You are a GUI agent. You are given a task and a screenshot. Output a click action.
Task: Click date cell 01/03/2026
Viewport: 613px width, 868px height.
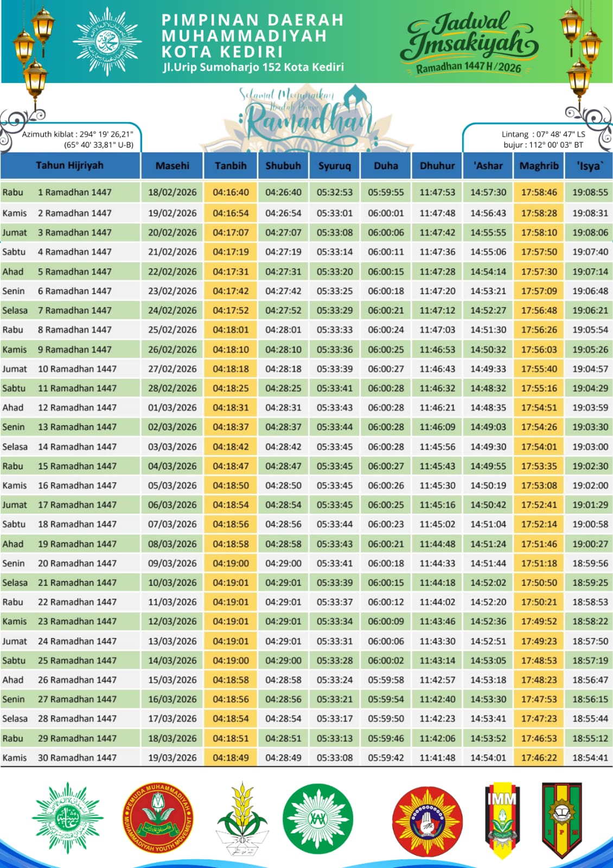click(x=173, y=407)
